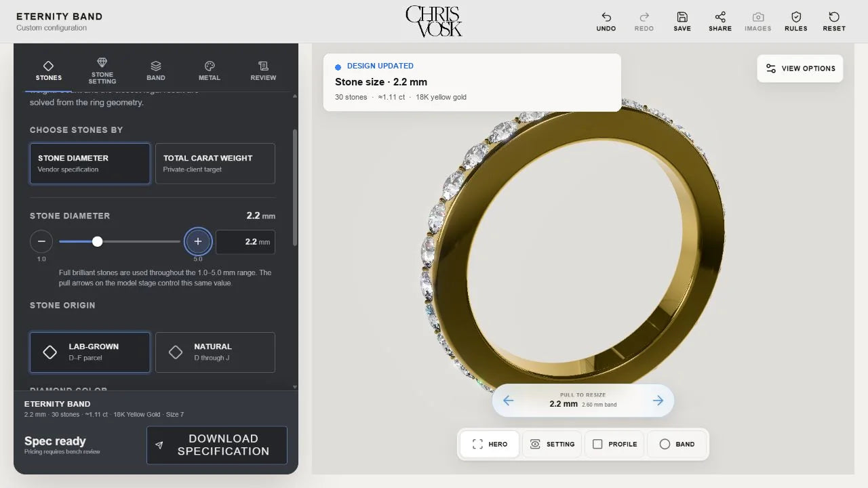
Task: Click scroll-up arrow of left panel
Action: [x=294, y=96]
